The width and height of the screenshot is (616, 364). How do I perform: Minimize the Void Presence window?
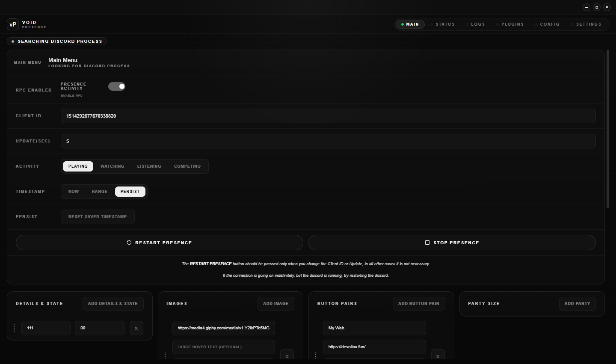(586, 7)
